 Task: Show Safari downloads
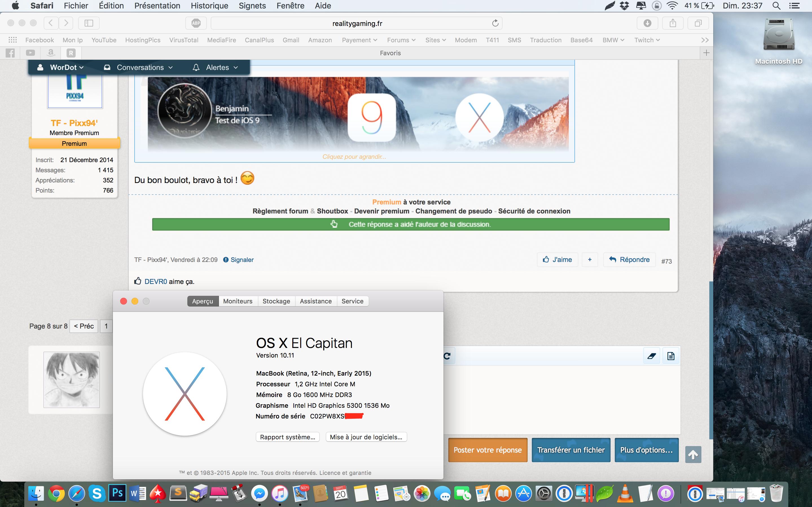tap(647, 23)
